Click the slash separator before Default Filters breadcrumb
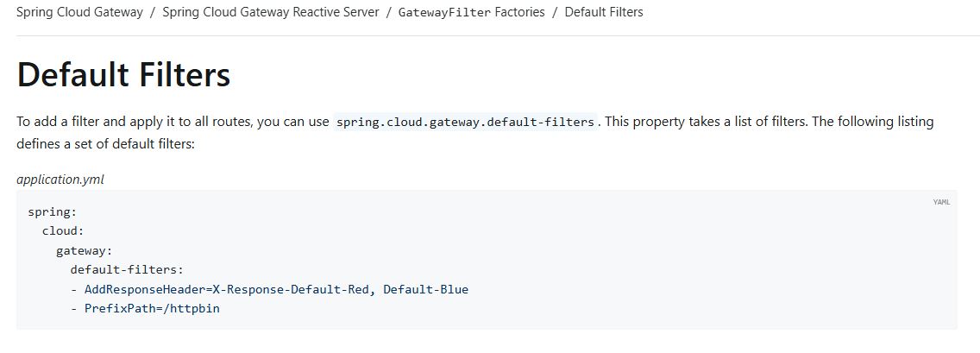The height and width of the screenshot is (353, 980). pyautogui.click(x=555, y=12)
